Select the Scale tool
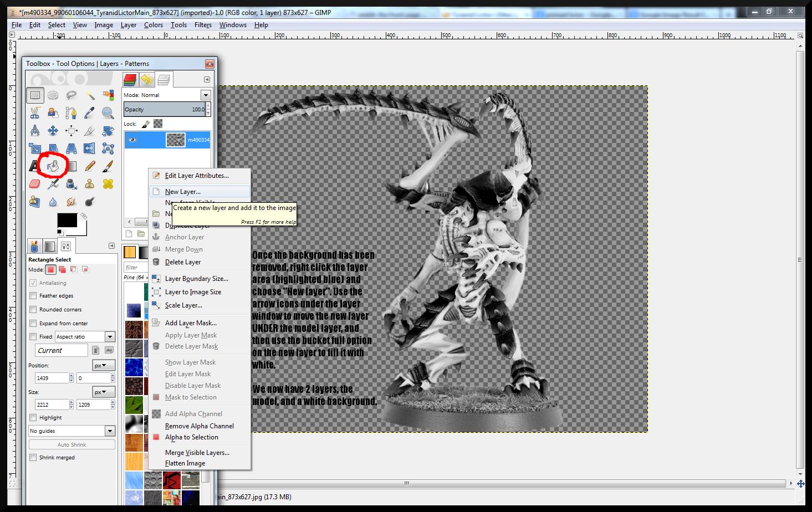Viewport: 812px width, 512px height. pyautogui.click(x=35, y=149)
